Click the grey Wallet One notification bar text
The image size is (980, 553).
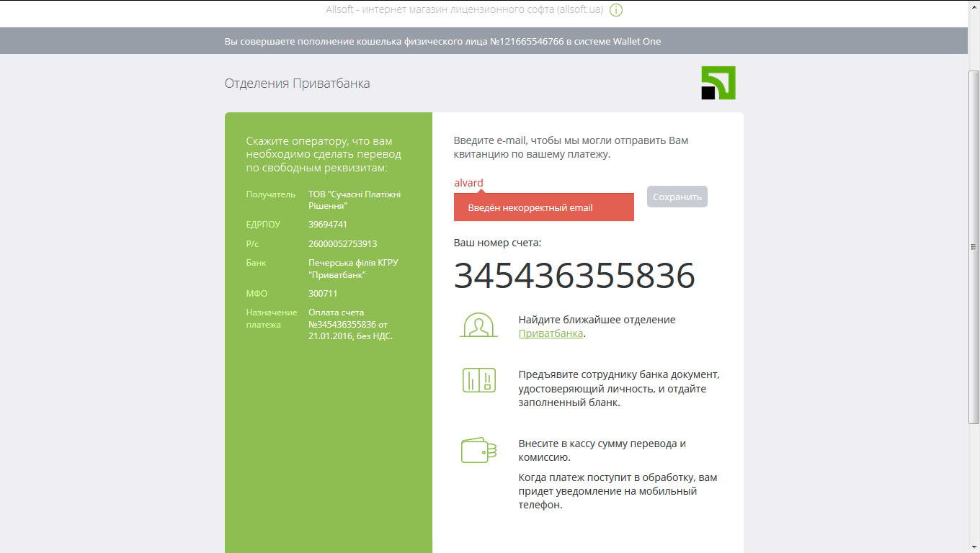[x=442, y=41]
